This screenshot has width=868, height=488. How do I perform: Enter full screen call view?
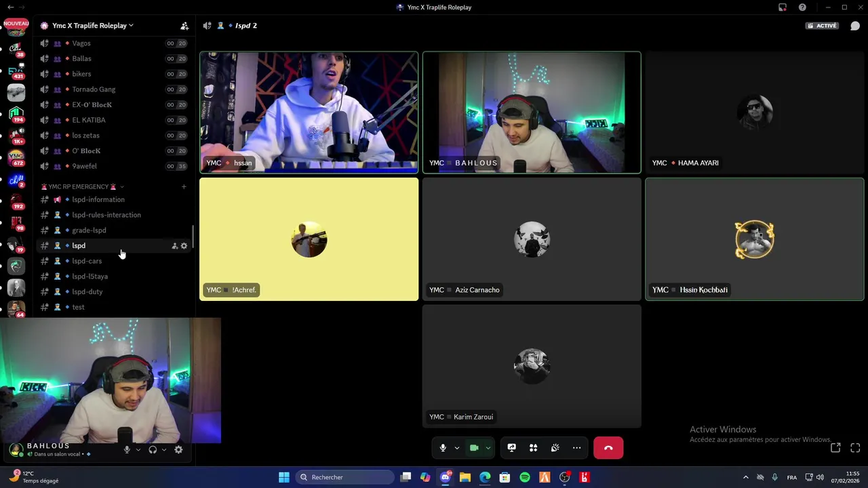tap(855, 448)
